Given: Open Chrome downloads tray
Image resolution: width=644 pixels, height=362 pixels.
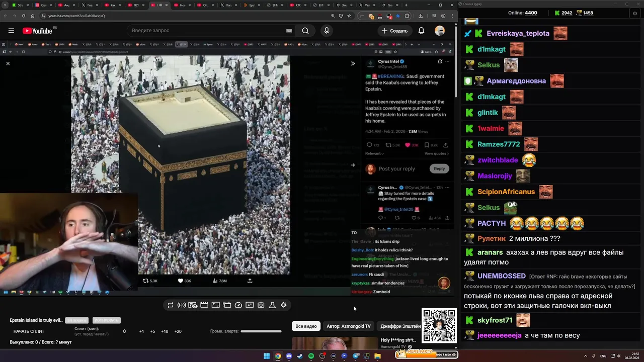Looking at the screenshot, I should tap(421, 16).
